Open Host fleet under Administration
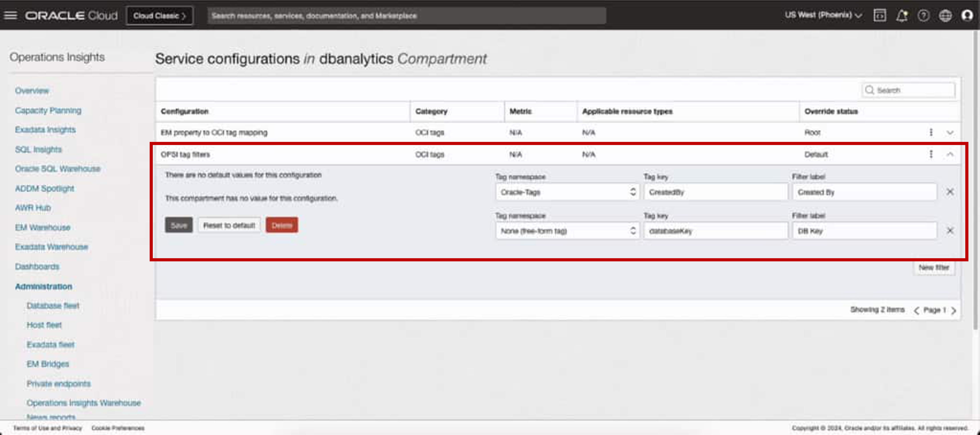The image size is (980, 435). [x=44, y=325]
